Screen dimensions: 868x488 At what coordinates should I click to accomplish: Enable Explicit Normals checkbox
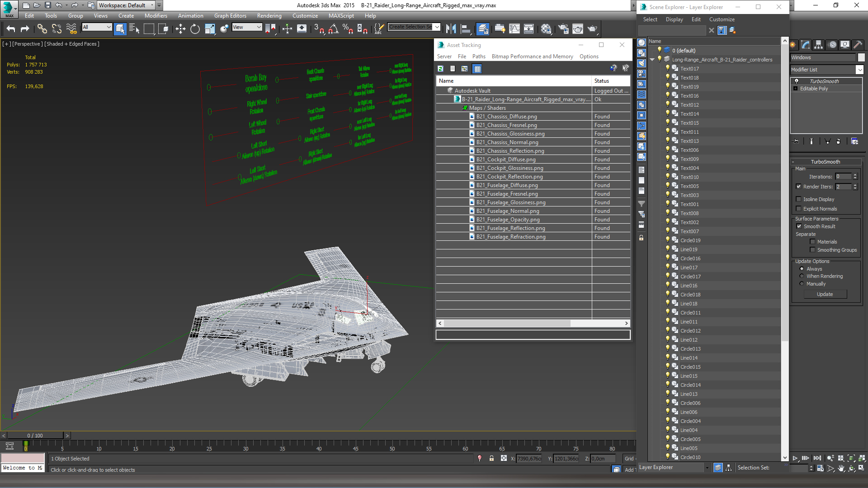tap(798, 209)
